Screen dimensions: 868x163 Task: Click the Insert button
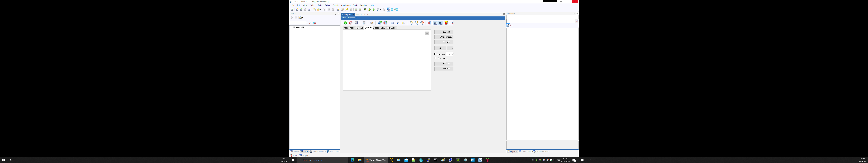pyautogui.click(x=444, y=32)
